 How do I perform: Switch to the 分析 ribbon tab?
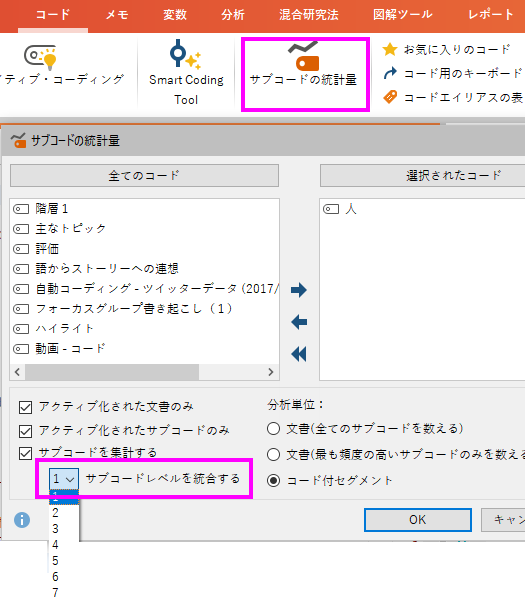tap(233, 15)
